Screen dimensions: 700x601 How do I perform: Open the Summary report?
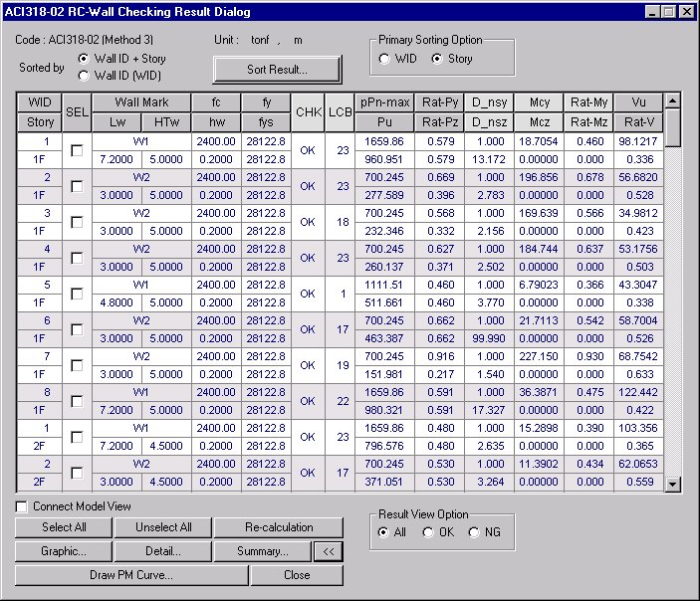click(262, 551)
